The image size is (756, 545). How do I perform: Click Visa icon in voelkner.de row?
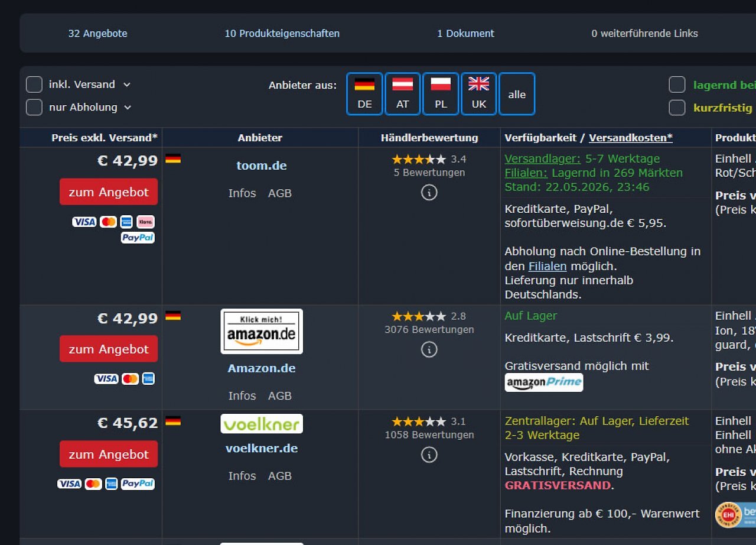tap(70, 484)
